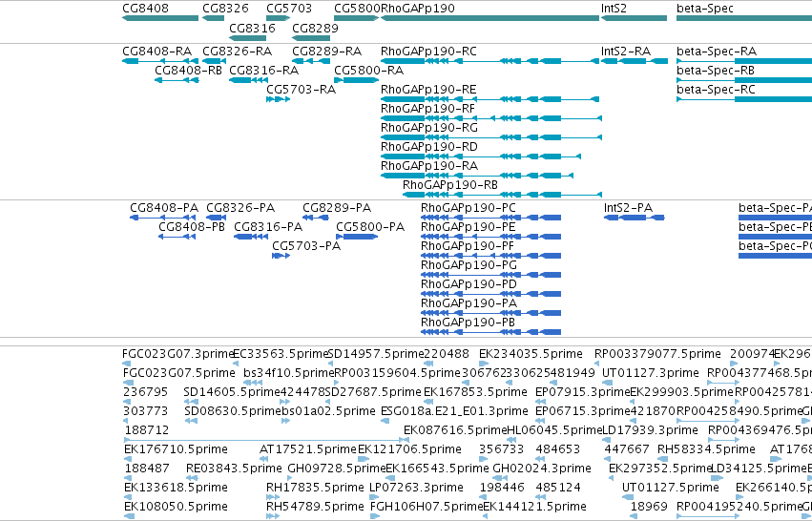Click the 198446 EST label
The height and width of the screenshot is (521, 812).
[x=502, y=489]
